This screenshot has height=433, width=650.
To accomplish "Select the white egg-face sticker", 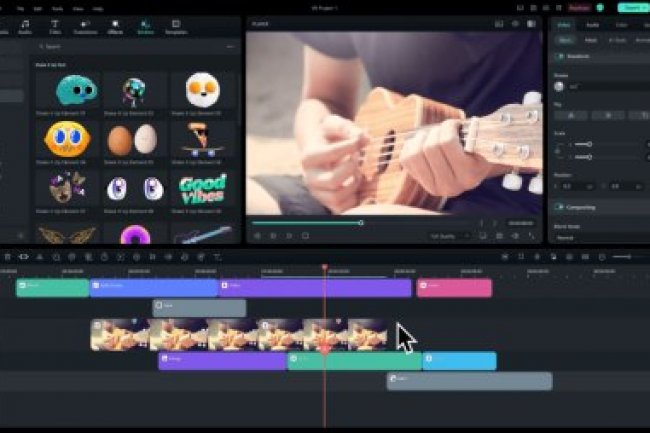I will pyautogui.click(x=202, y=91).
